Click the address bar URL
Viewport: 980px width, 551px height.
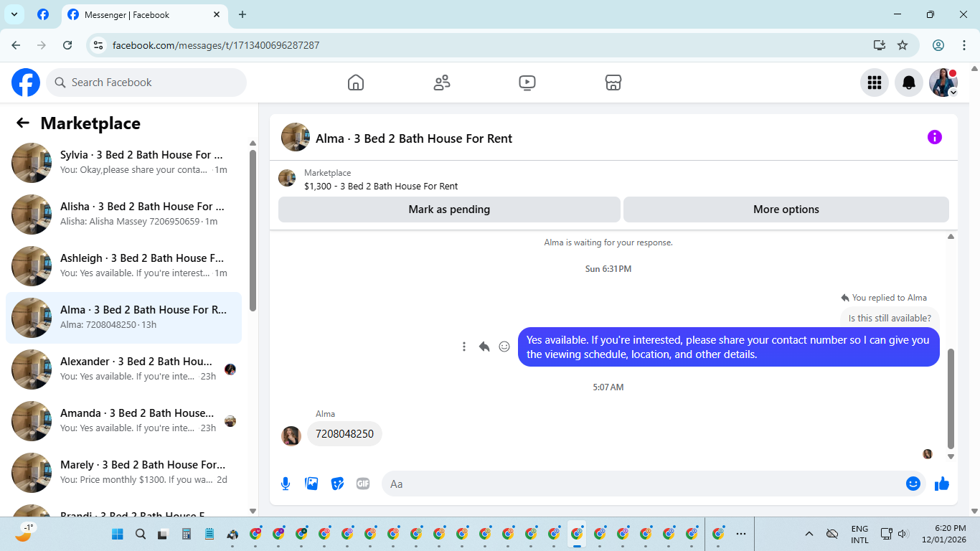point(216,45)
